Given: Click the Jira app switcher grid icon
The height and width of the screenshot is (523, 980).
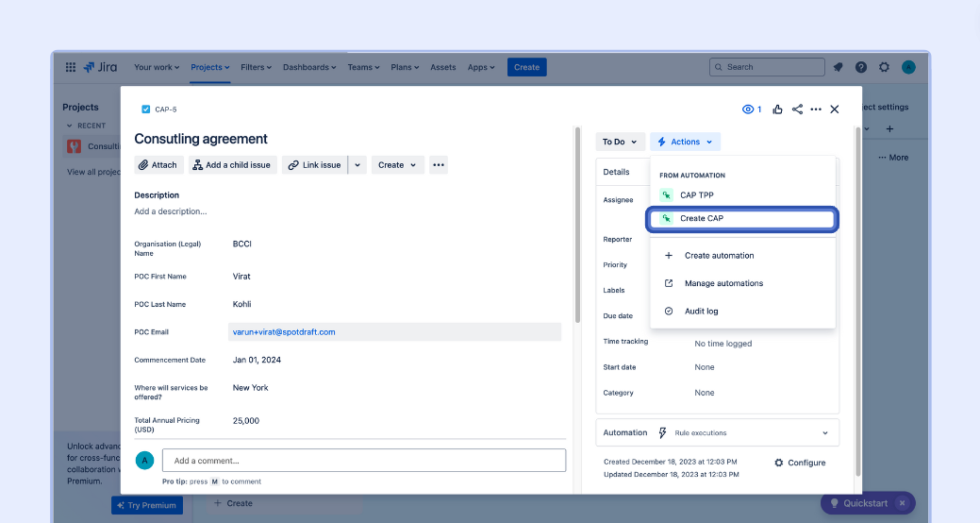Looking at the screenshot, I should [71, 67].
